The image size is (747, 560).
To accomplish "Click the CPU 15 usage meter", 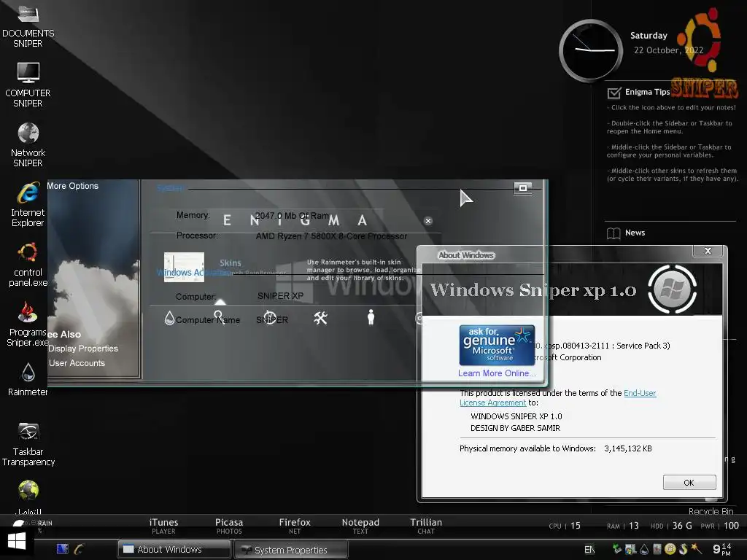I will (565, 526).
